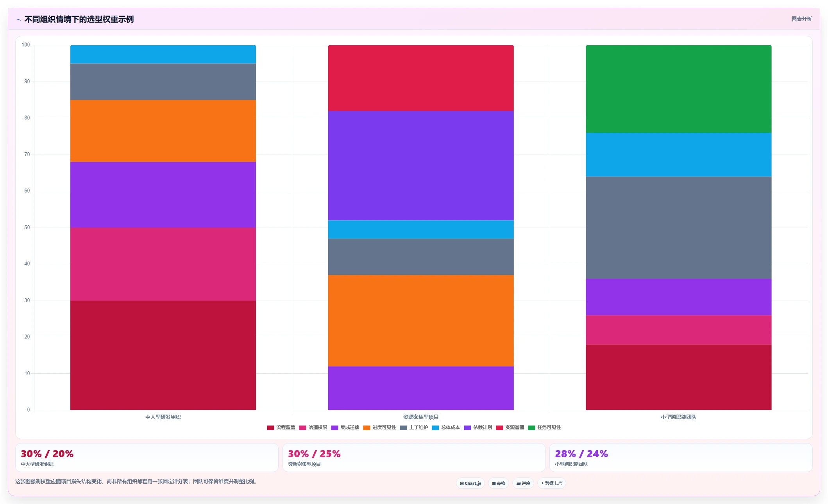Click the 中大型研发组织 x-axis label
Viewport: 828px width, 504px height.
(x=163, y=417)
